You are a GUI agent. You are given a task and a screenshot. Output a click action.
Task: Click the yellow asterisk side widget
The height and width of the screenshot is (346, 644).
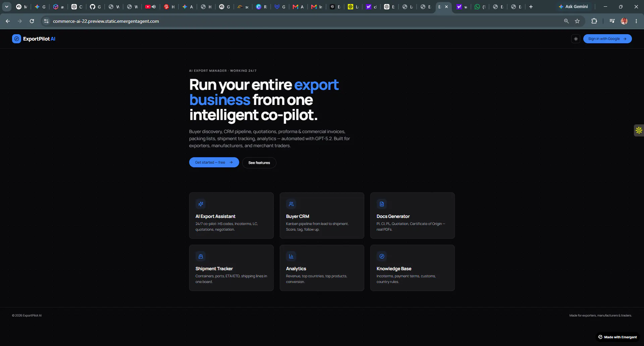tap(639, 130)
